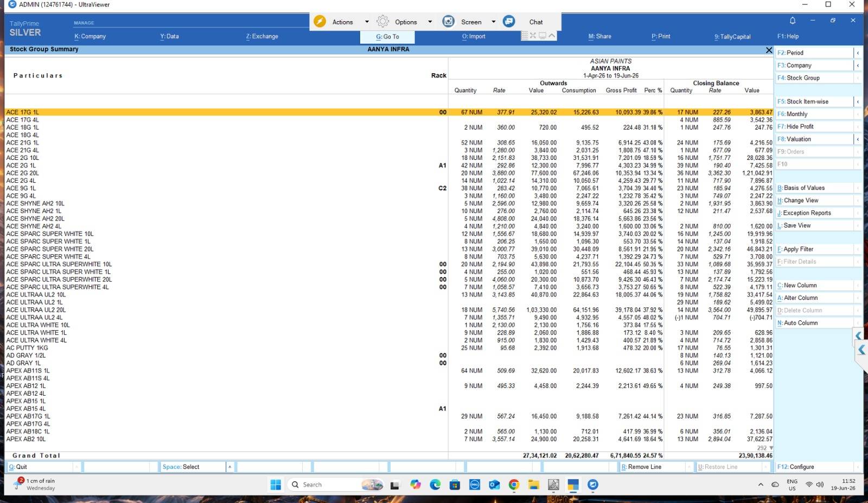Viewport: 868px width, 503px height.
Task: Open Microsoft Store from the taskbar
Action: coord(455,485)
